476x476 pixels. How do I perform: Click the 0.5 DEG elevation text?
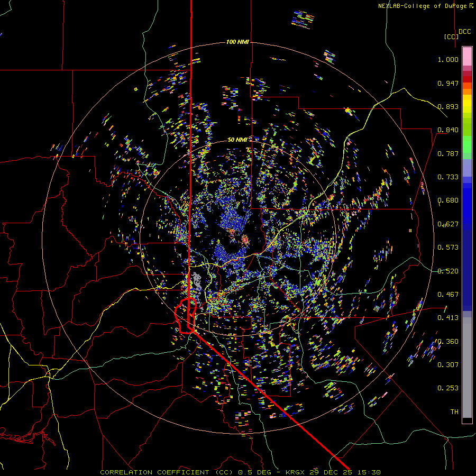click(x=254, y=472)
